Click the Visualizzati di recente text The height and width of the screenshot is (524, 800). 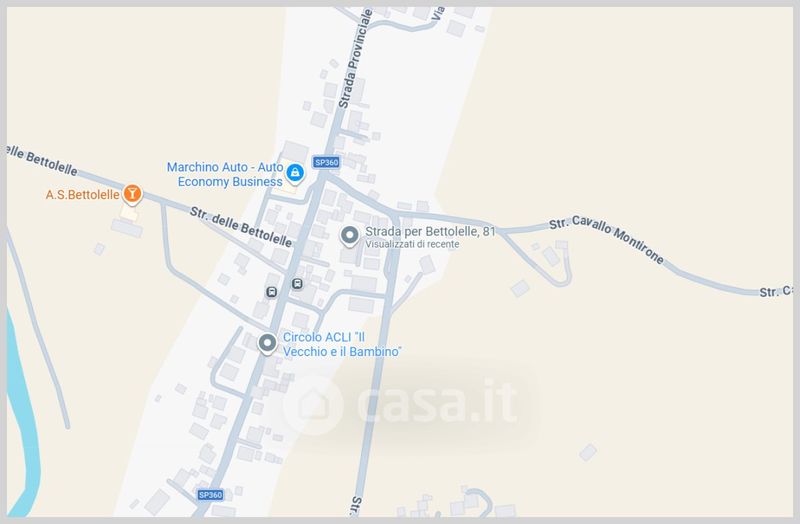coord(412,244)
